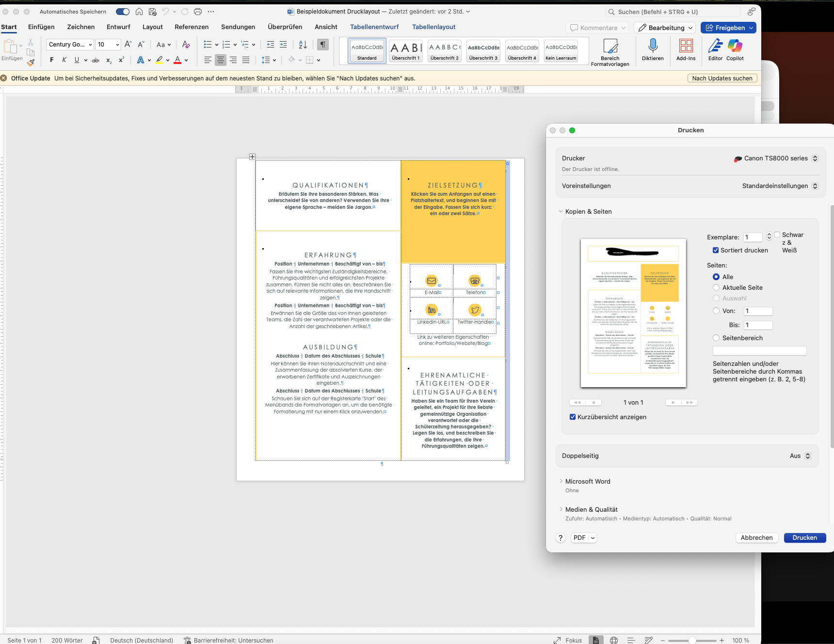834x644 pixels.
Task: Click Abbrechen in print dialog
Action: (x=756, y=538)
